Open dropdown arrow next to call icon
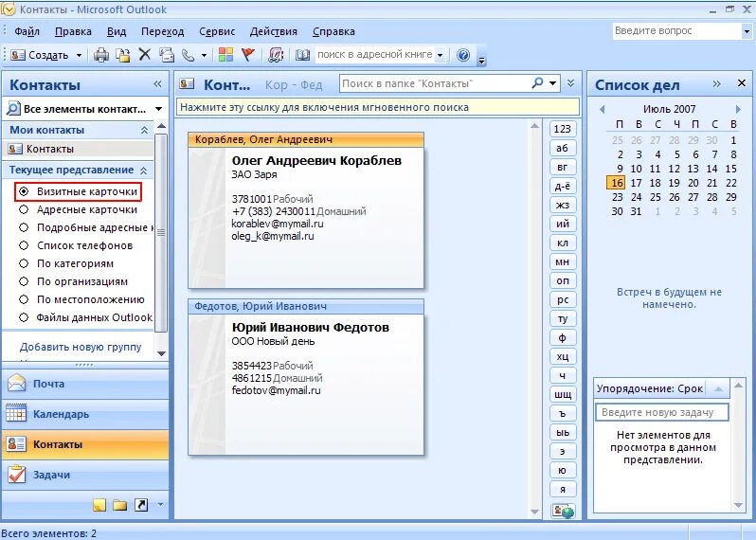The height and width of the screenshot is (540, 756). [x=204, y=56]
